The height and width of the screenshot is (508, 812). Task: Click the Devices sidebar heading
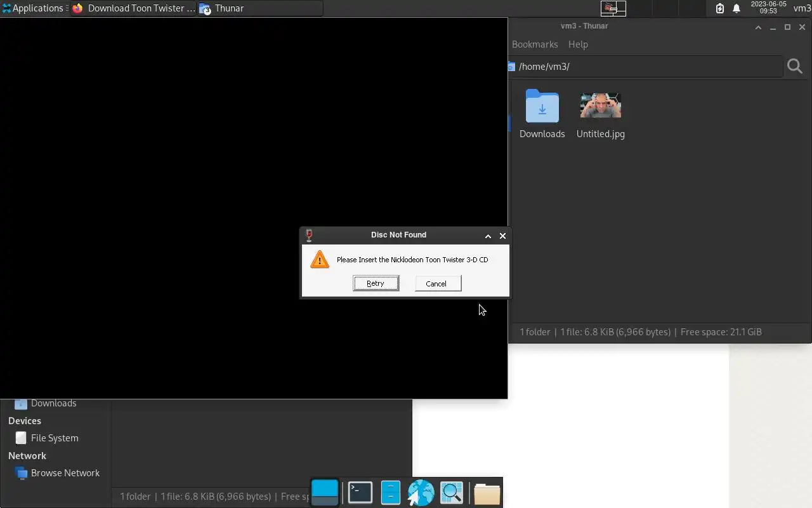(25, 421)
